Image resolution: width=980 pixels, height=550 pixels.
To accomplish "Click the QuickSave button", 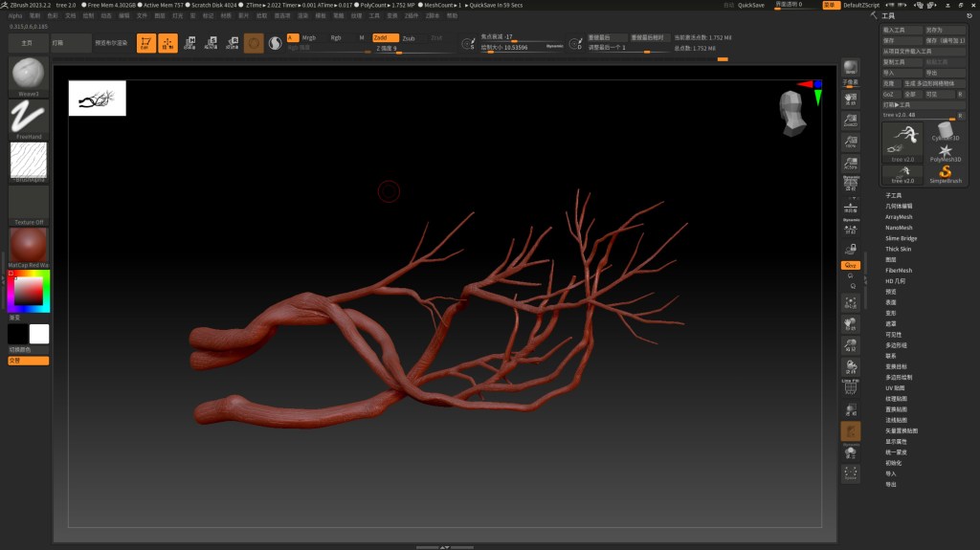I will (751, 5).
